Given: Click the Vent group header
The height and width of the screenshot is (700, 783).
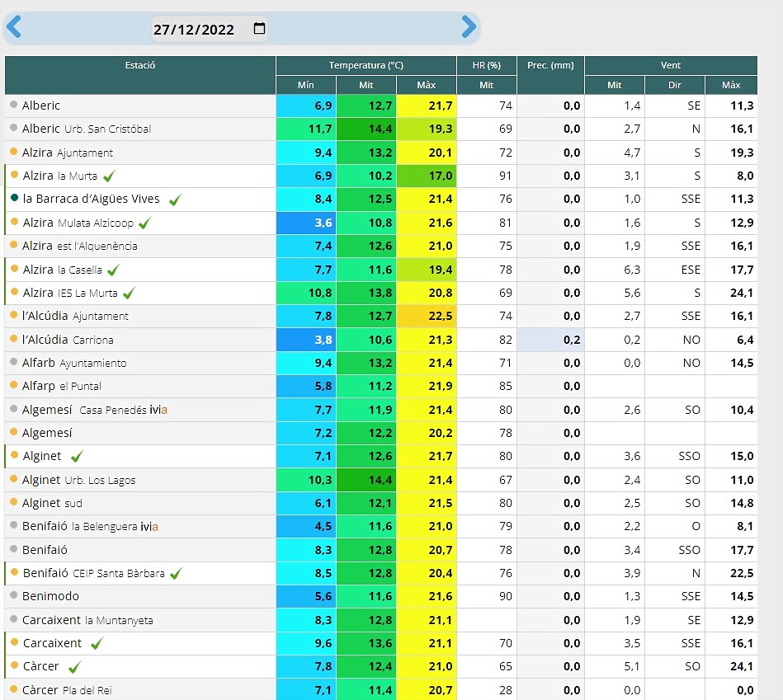Looking at the screenshot, I should (671, 65).
